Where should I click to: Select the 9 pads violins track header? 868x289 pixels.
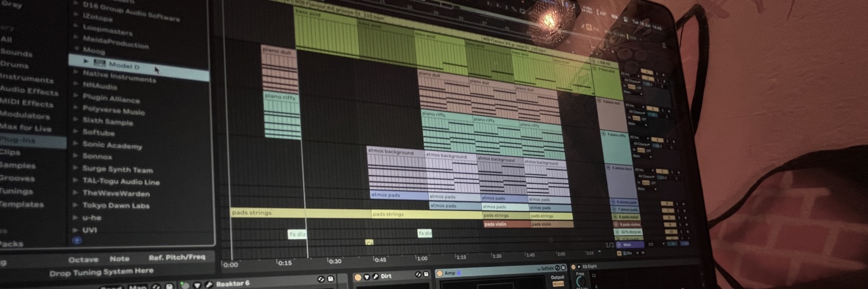point(626,224)
